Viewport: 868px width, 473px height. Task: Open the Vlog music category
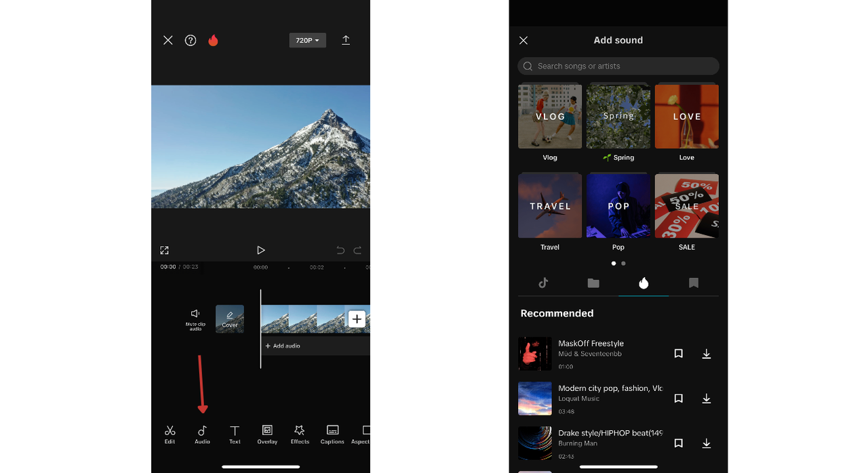point(550,123)
